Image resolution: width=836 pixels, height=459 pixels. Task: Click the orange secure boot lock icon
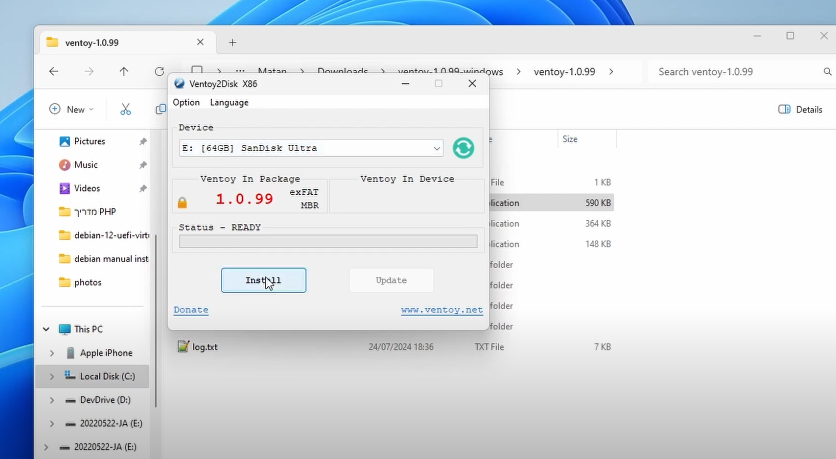pos(182,202)
